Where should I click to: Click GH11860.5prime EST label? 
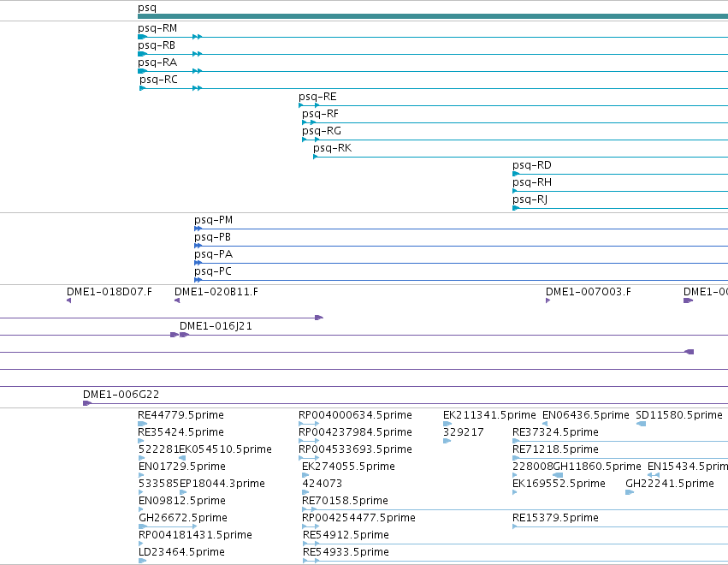[x=597, y=467]
